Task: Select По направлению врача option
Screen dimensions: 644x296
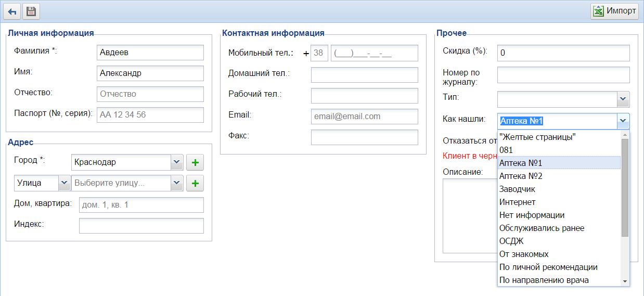Action: 544,280
